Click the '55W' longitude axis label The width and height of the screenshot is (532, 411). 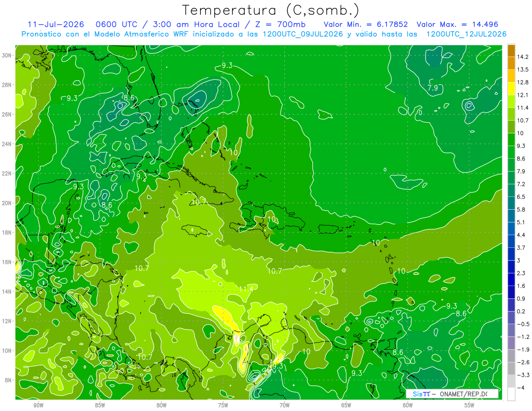coord(469,405)
